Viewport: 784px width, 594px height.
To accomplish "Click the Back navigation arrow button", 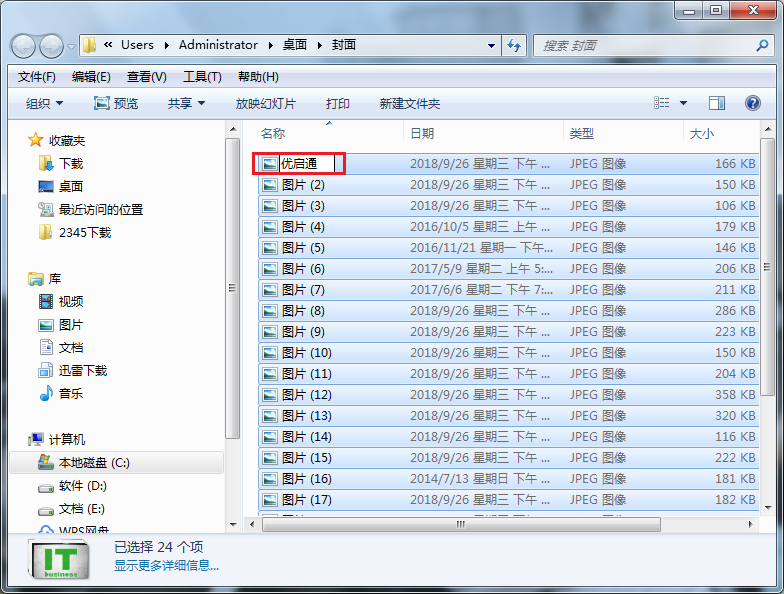I will 24,45.
